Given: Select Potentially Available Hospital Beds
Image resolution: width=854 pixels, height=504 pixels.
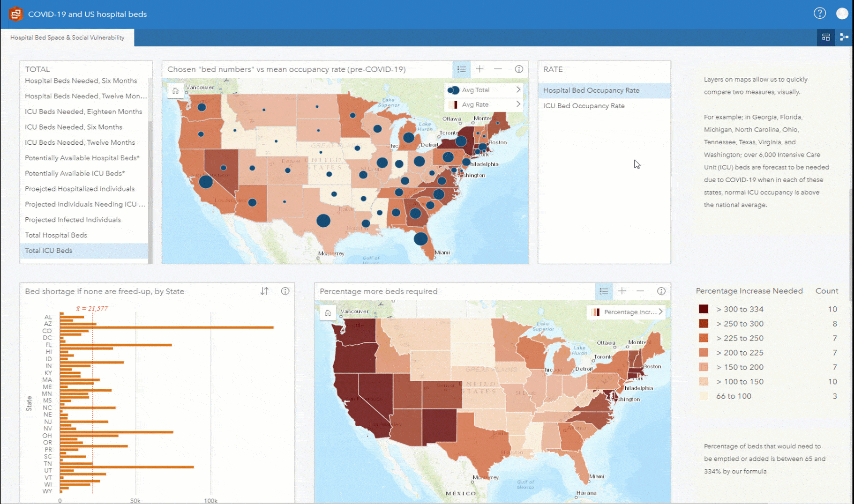Looking at the screenshot, I should click(84, 158).
